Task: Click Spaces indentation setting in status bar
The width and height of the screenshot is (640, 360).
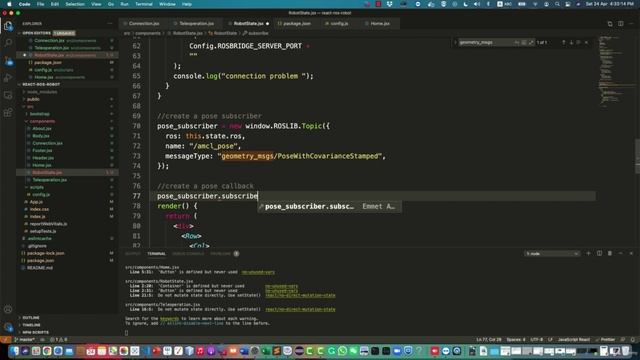Action: [516, 340]
